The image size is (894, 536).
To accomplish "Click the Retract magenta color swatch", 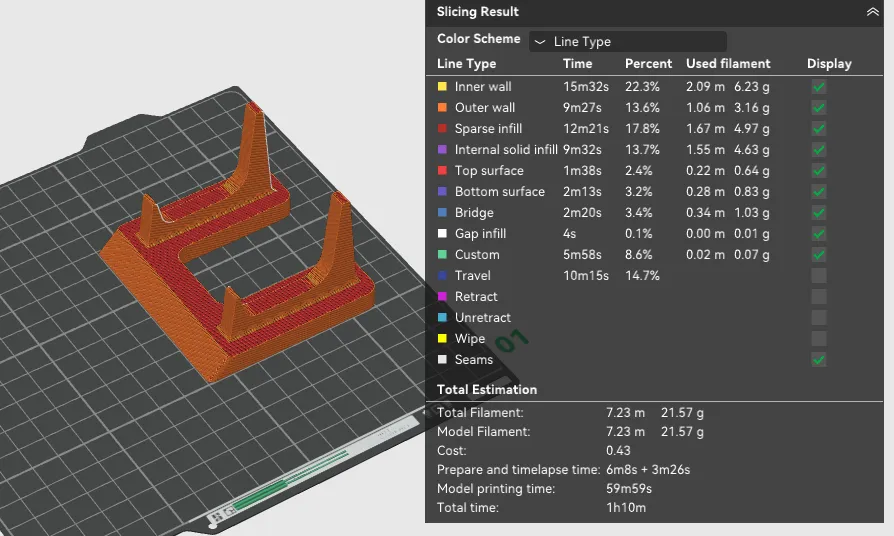I will (442, 297).
